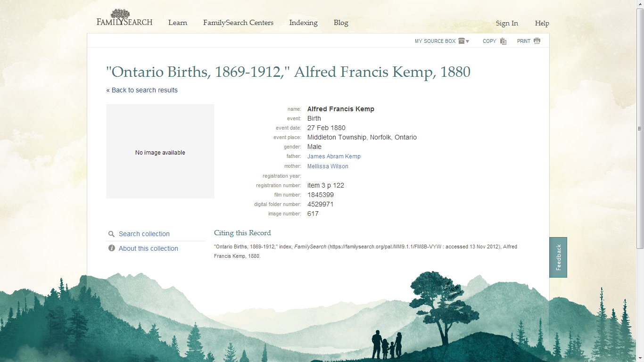Click COPY in the record toolbar
The image size is (644, 362).
click(x=488, y=41)
